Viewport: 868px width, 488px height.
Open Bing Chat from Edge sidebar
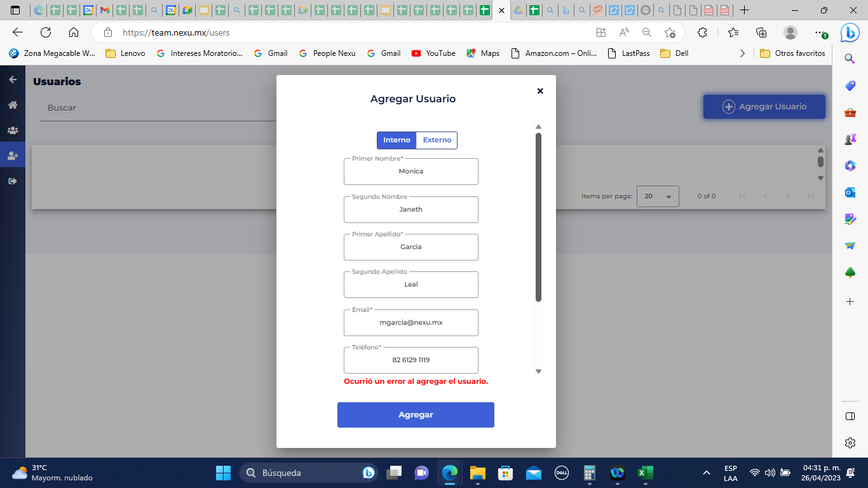(850, 32)
